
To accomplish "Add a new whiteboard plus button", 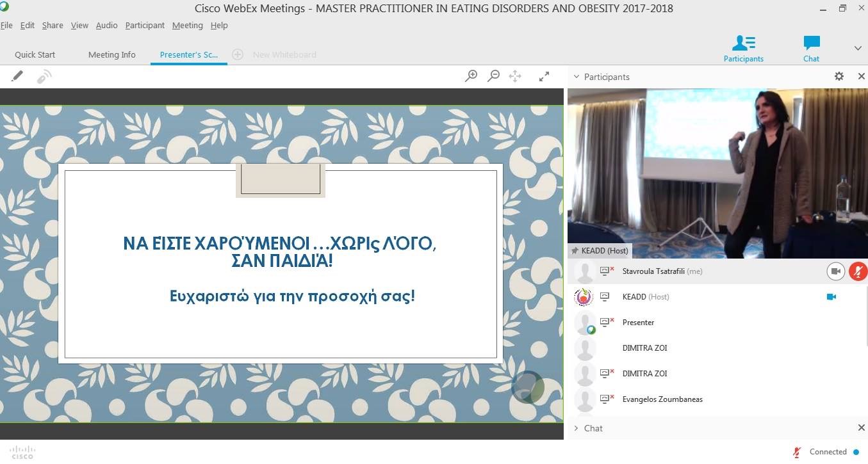I will [238, 54].
